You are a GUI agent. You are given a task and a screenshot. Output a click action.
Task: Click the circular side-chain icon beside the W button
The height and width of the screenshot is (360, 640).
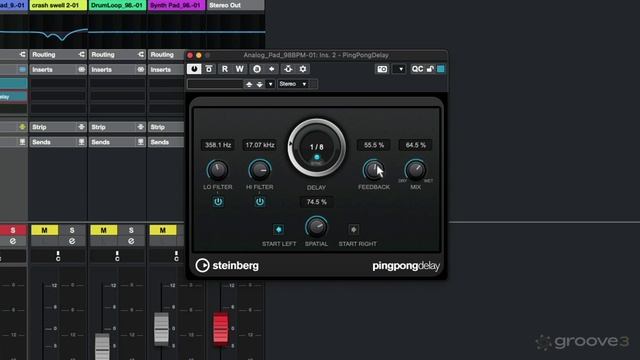coord(257,69)
